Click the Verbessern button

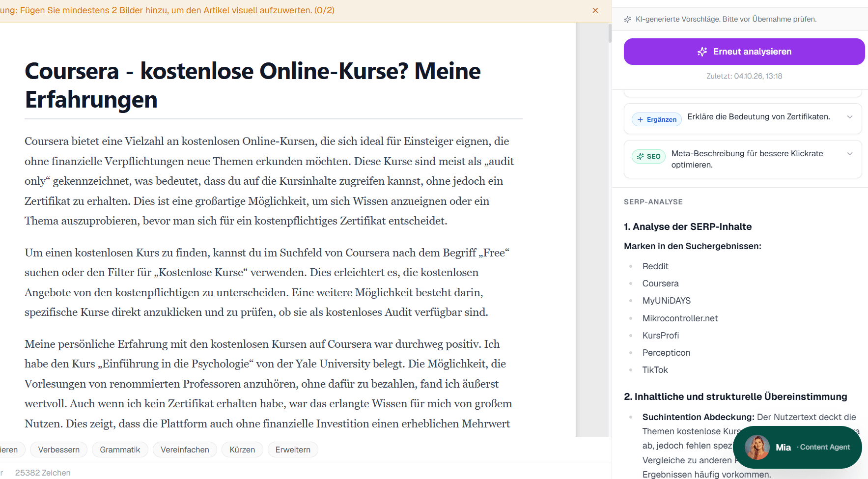(59, 450)
